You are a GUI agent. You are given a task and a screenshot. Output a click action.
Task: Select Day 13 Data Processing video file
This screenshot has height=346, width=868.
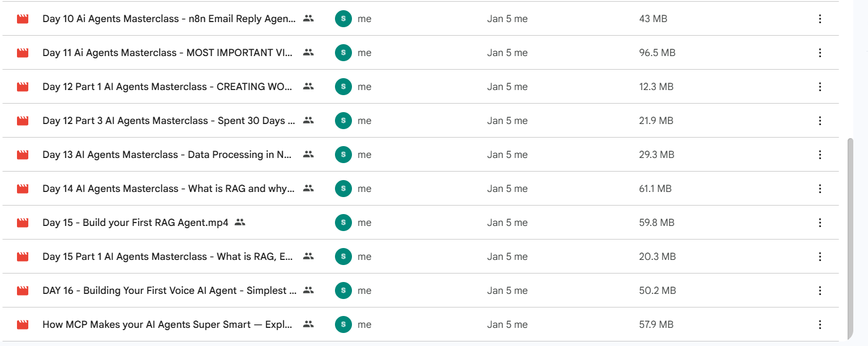tap(167, 155)
